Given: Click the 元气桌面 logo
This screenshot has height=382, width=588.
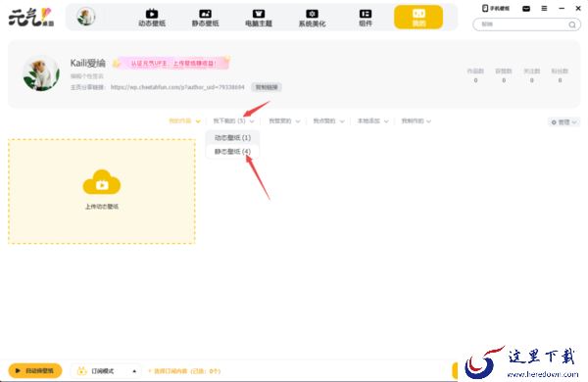Looking at the screenshot, I should [31, 18].
